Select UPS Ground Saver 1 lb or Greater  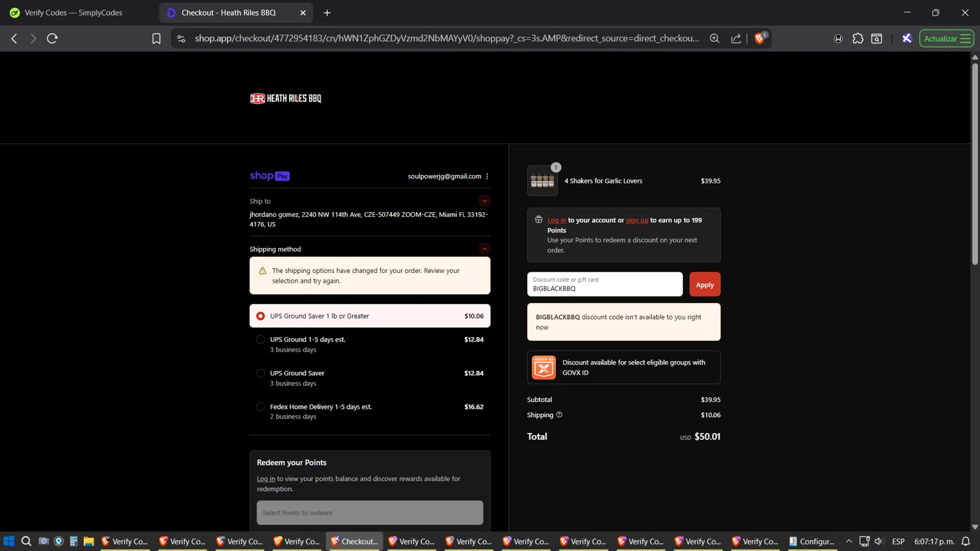370,316
